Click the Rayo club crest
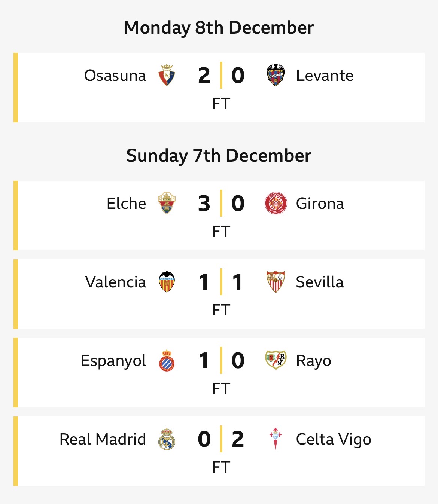Viewport: 438px width, 504px height. coord(276,360)
